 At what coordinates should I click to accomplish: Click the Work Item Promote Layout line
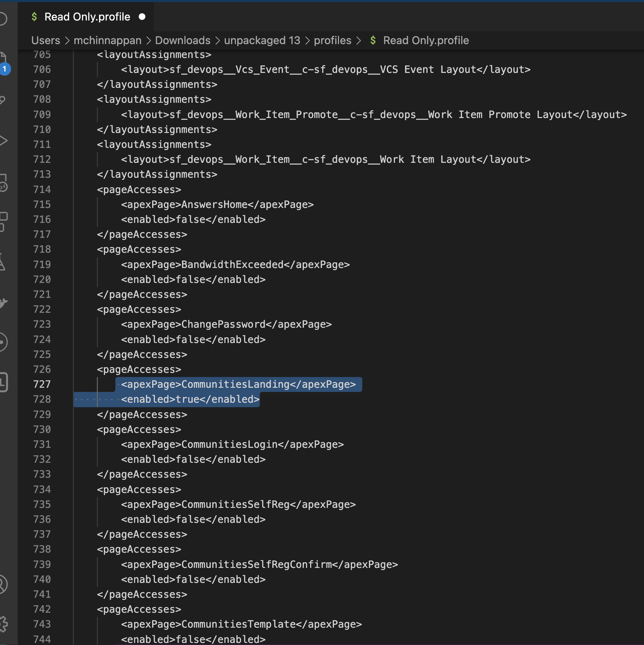tap(374, 115)
